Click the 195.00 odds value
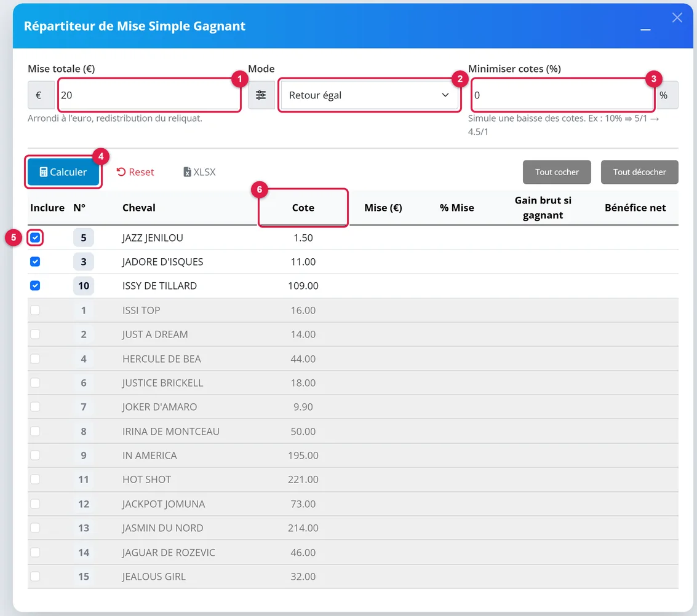Screen dimensions: 697x616 (x=303, y=455)
